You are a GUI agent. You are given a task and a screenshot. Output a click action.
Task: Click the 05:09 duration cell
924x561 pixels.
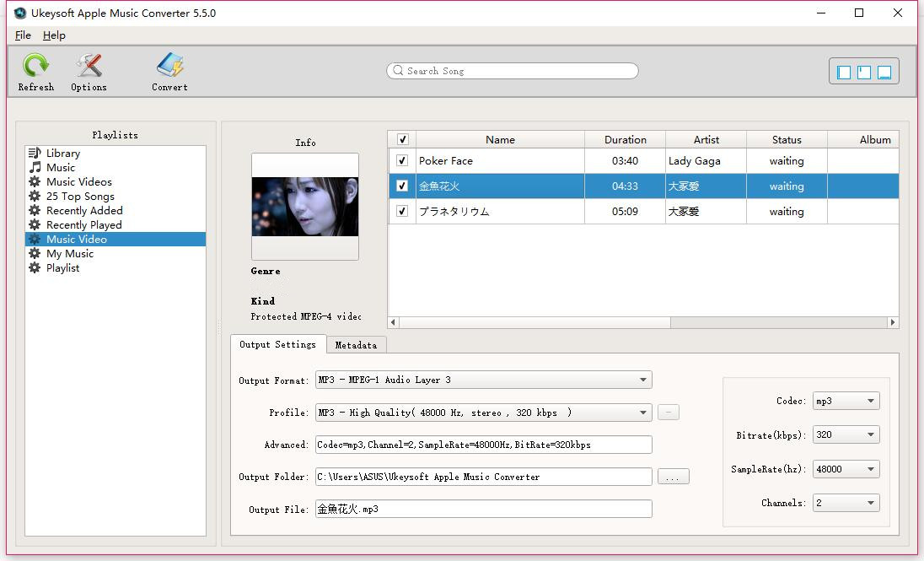[x=625, y=211]
